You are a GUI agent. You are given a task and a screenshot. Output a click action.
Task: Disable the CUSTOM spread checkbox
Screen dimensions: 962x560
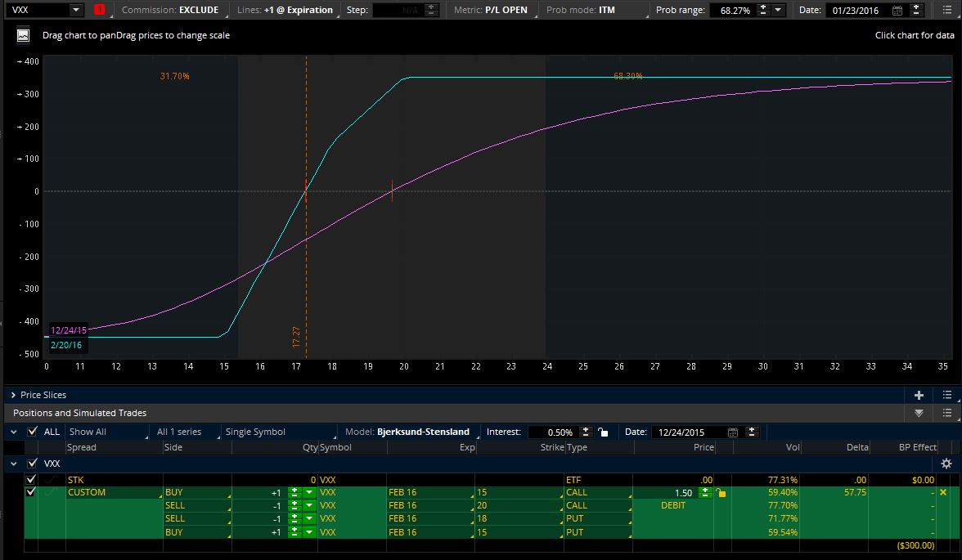coord(31,492)
